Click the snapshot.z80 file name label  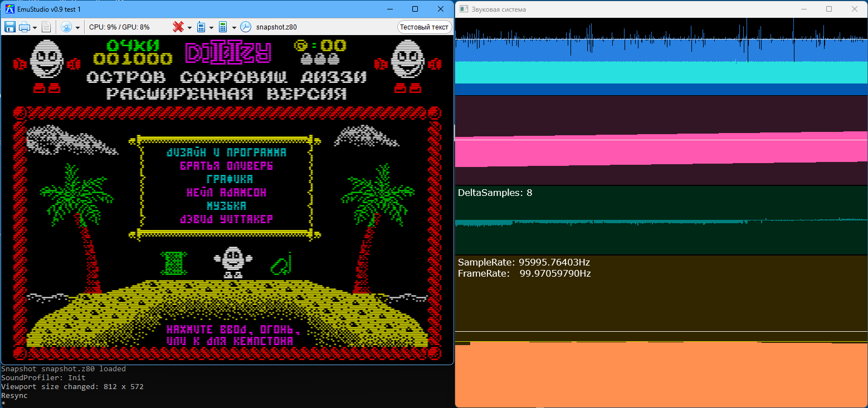[276, 27]
